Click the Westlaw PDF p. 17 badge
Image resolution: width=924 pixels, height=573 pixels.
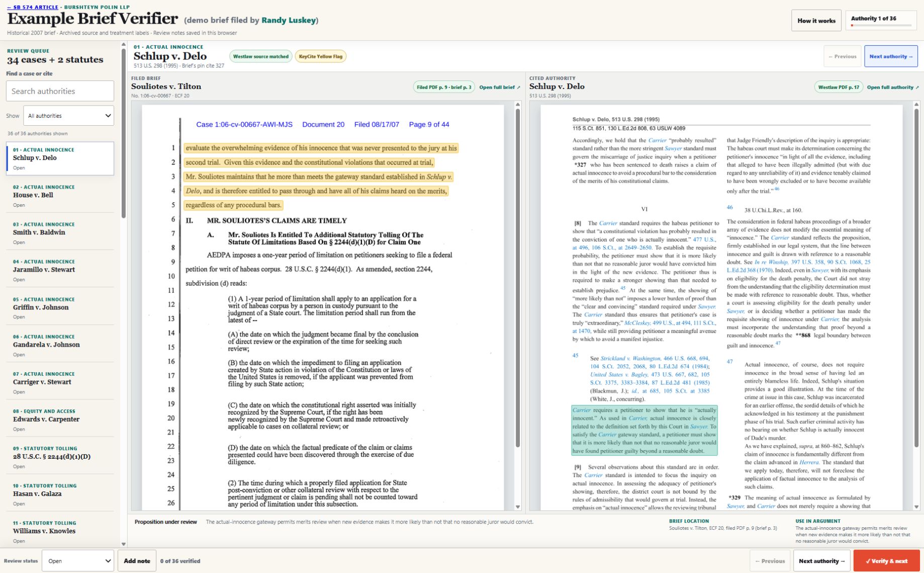pos(838,87)
